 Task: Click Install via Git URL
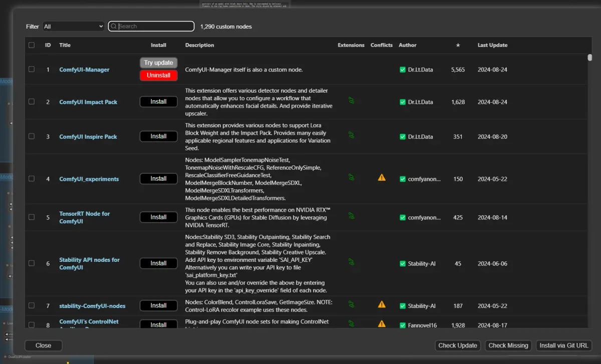coord(564,345)
